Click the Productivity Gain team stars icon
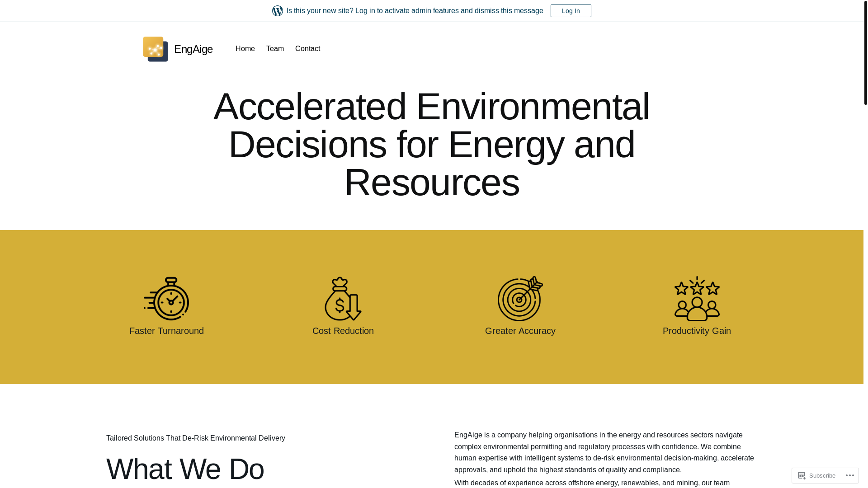Screen dimensions: 868x488 697,299
